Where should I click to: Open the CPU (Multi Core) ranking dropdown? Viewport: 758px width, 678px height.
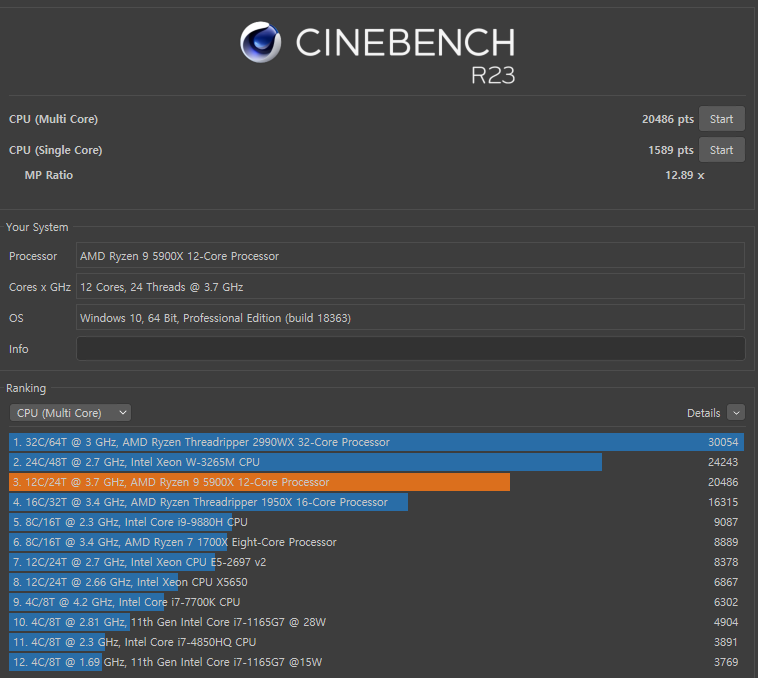click(x=70, y=413)
